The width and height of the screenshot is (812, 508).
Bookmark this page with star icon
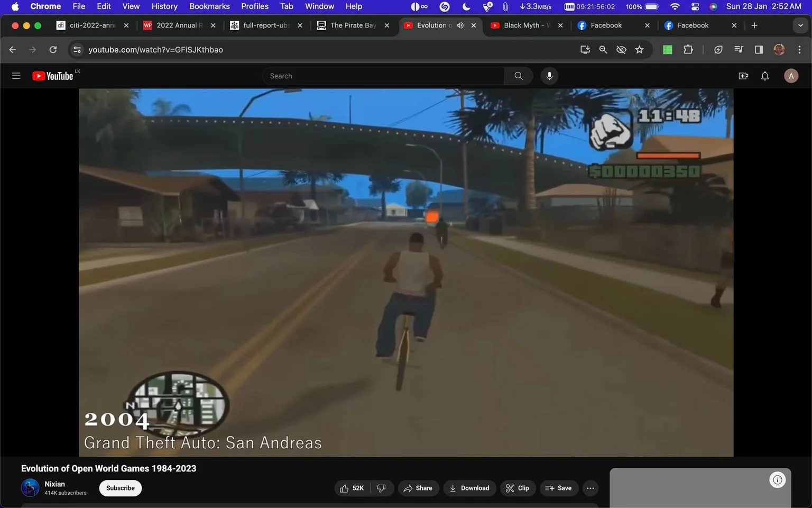point(639,50)
